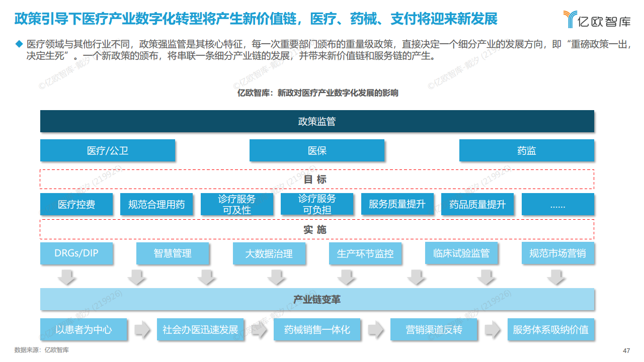This screenshot has width=644, height=362.
Task: Click the 数据来源：亿欧智库 footer text
Action: tap(42, 350)
